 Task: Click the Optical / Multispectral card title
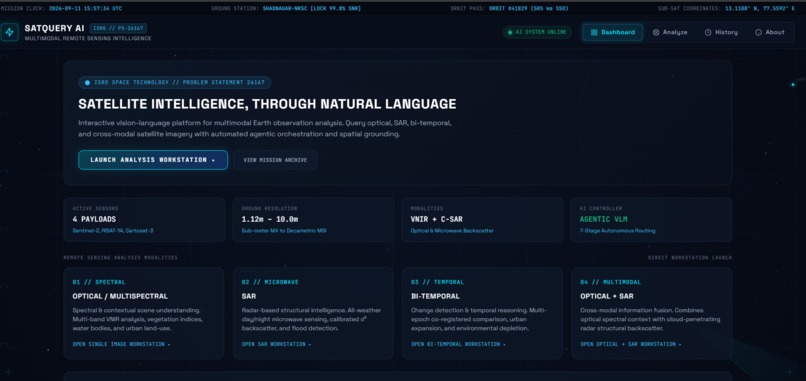point(120,296)
